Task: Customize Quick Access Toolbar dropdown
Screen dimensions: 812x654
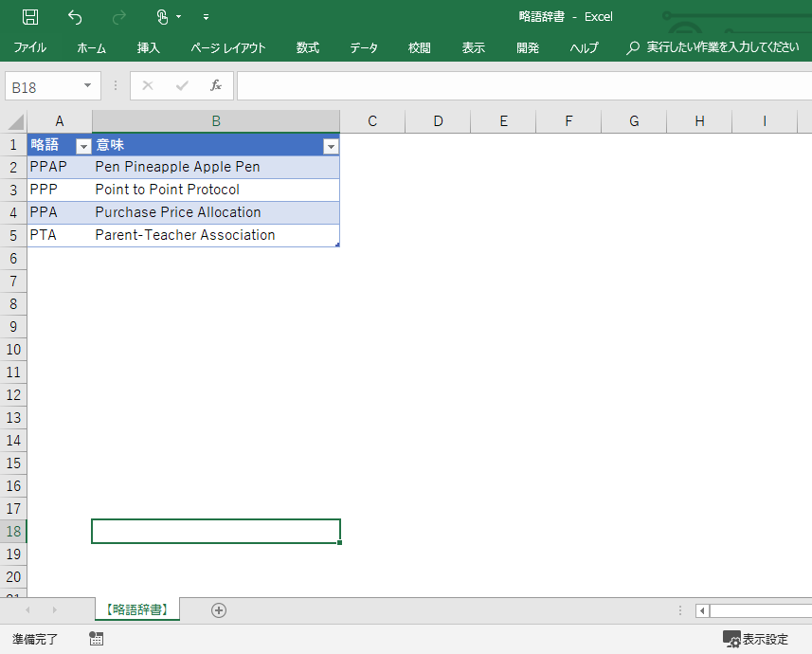Action: coord(207,17)
